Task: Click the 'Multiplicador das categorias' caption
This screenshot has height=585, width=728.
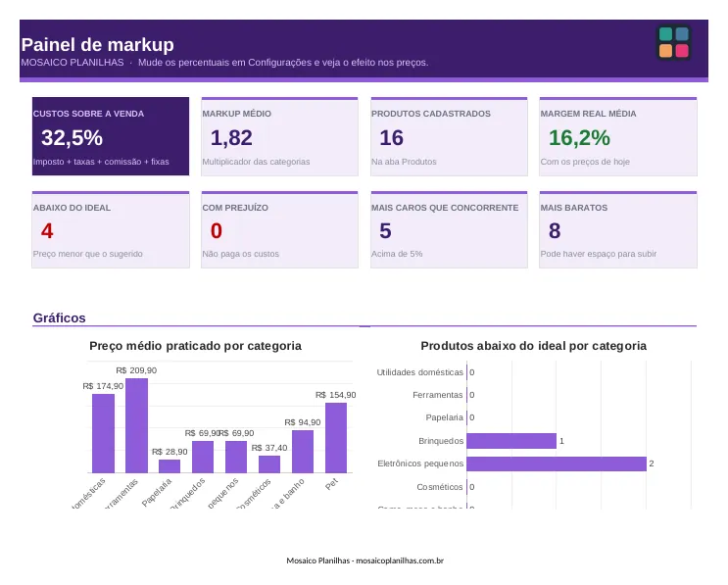Action: [256, 162]
